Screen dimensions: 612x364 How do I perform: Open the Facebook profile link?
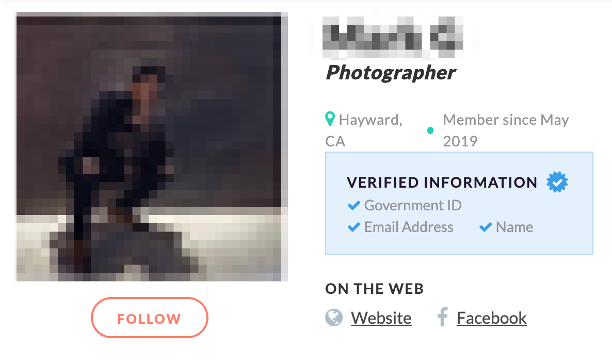491,318
